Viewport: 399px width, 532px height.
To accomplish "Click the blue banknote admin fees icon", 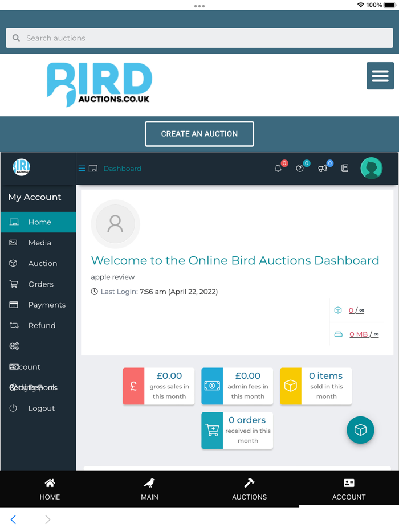I will (212, 386).
